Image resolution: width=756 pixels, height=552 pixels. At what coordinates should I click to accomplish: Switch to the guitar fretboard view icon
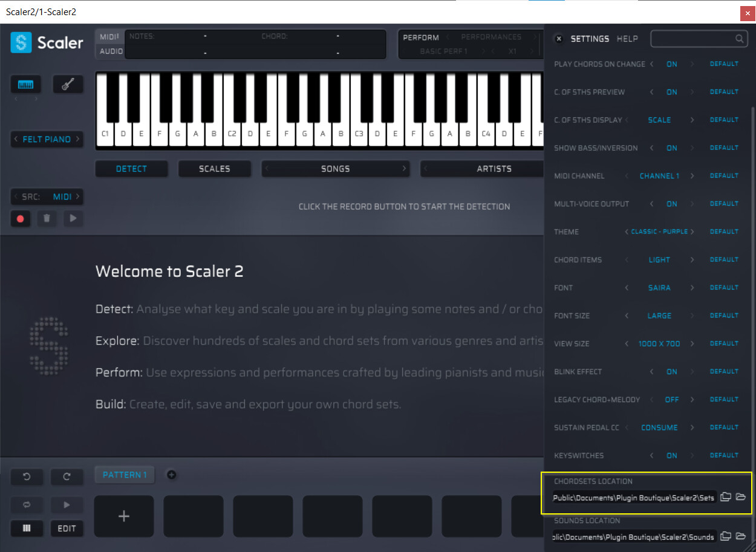tap(68, 85)
